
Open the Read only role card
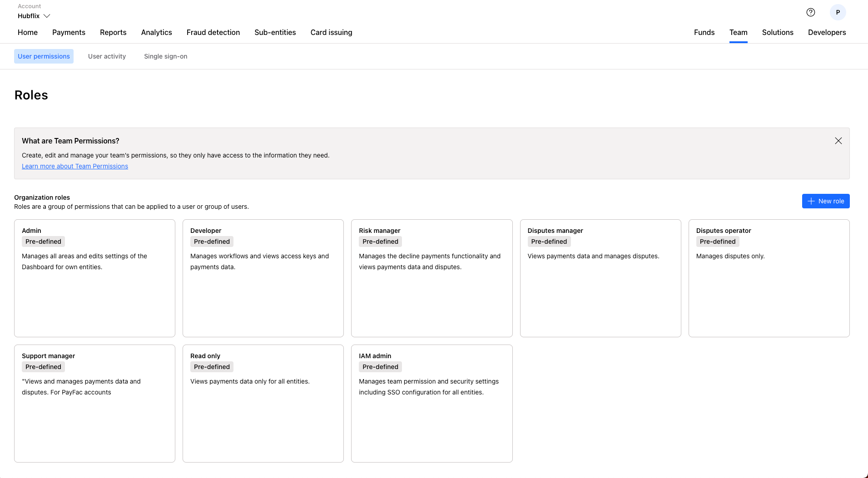click(263, 403)
